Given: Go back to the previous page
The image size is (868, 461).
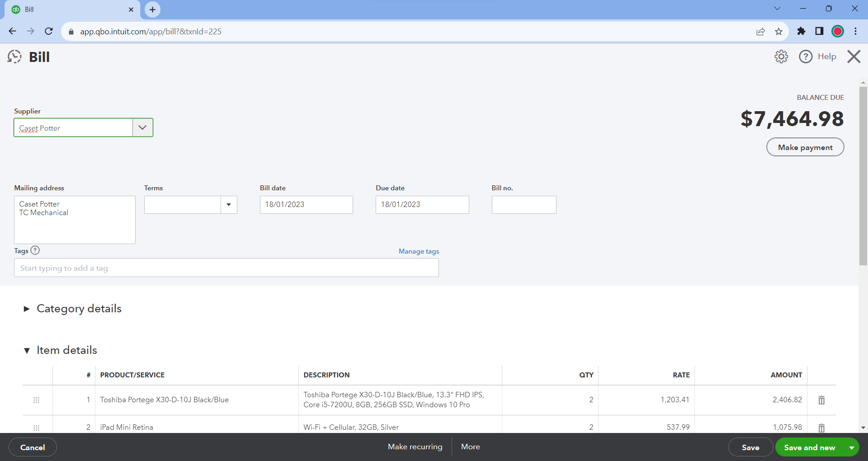Looking at the screenshot, I should 13,31.
